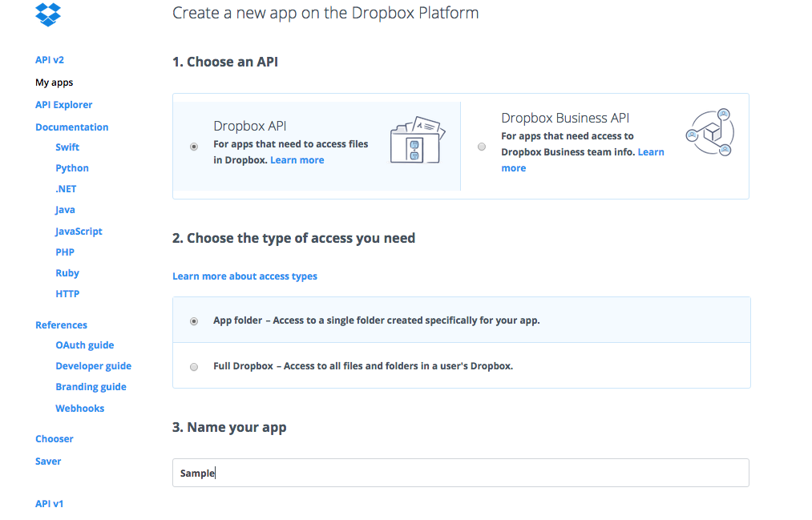
Task: Open the Branding guide
Action: pyautogui.click(x=91, y=386)
